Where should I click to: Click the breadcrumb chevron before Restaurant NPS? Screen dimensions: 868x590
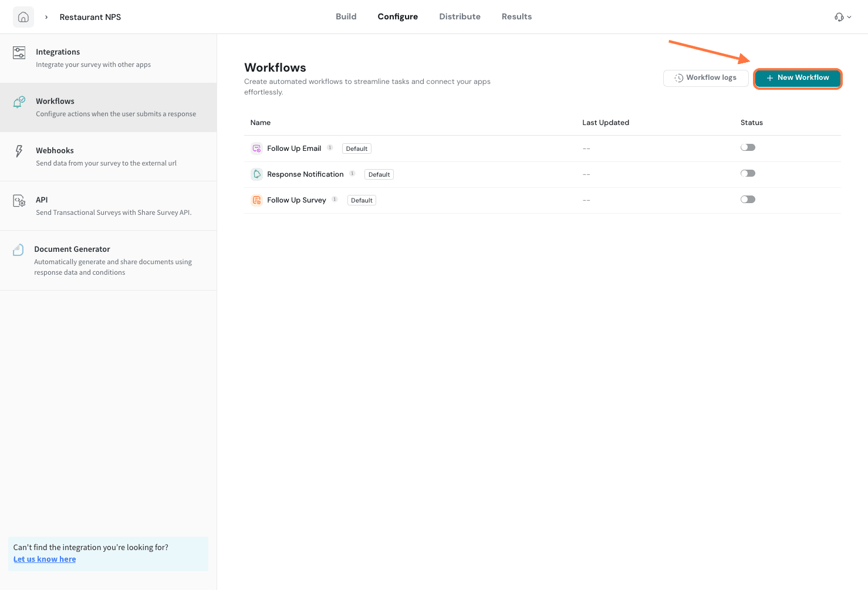click(46, 17)
